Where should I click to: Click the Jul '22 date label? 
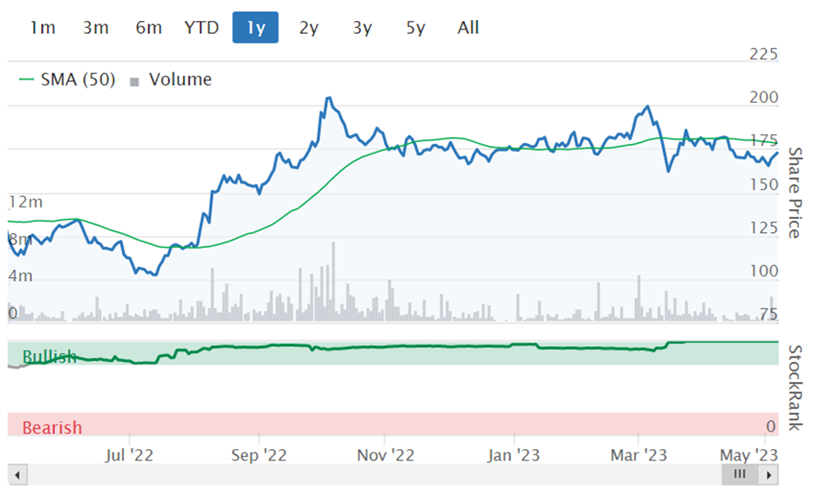129,455
